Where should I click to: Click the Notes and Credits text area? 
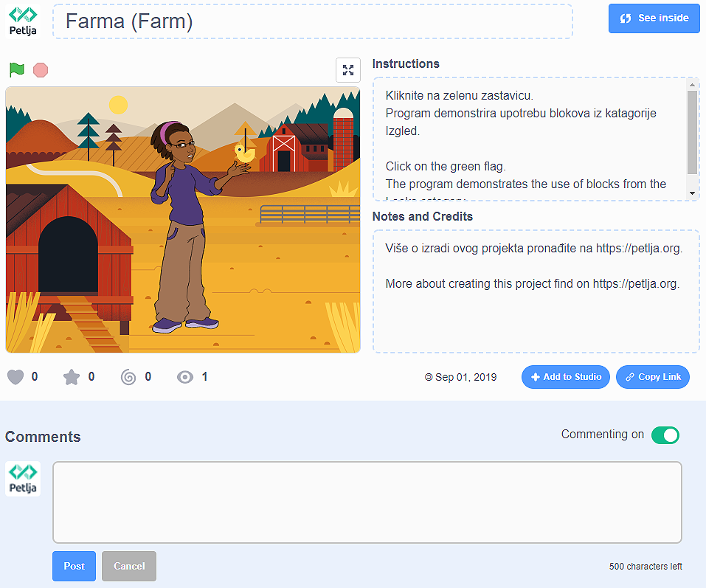click(536, 291)
